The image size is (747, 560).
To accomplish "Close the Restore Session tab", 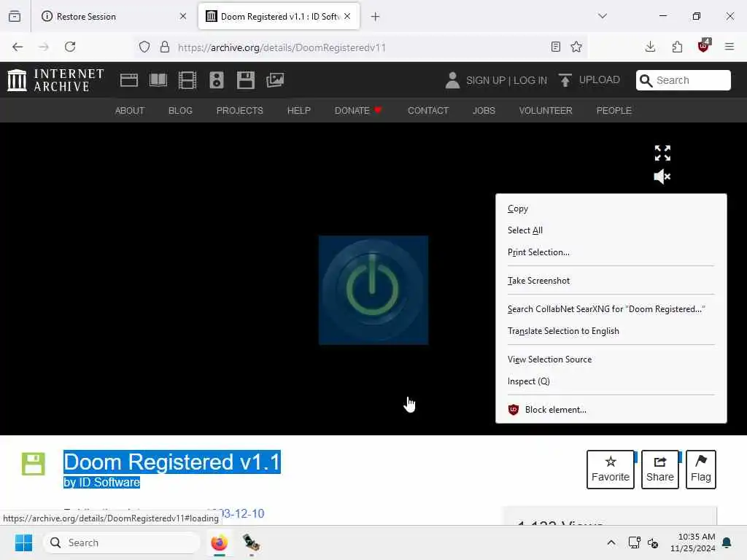I will pyautogui.click(x=183, y=16).
